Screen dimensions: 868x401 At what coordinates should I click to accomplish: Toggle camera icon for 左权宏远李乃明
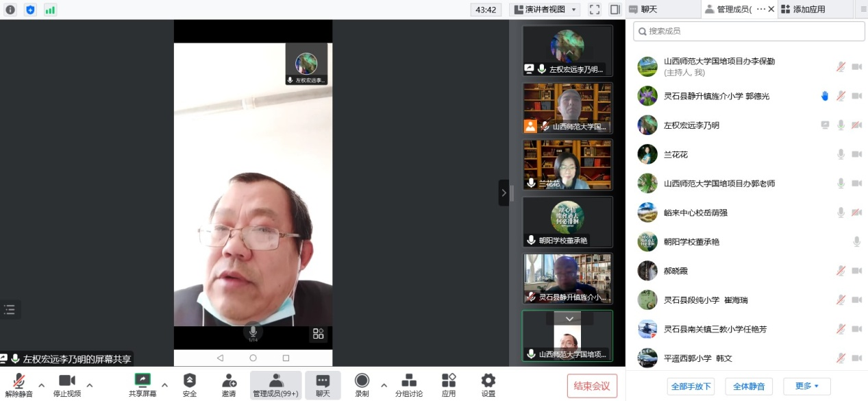tap(856, 125)
